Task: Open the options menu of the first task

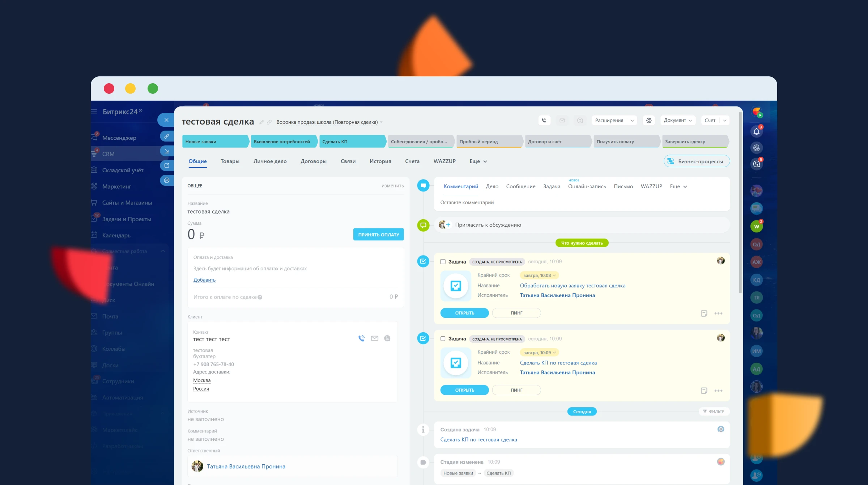Action: point(718,313)
